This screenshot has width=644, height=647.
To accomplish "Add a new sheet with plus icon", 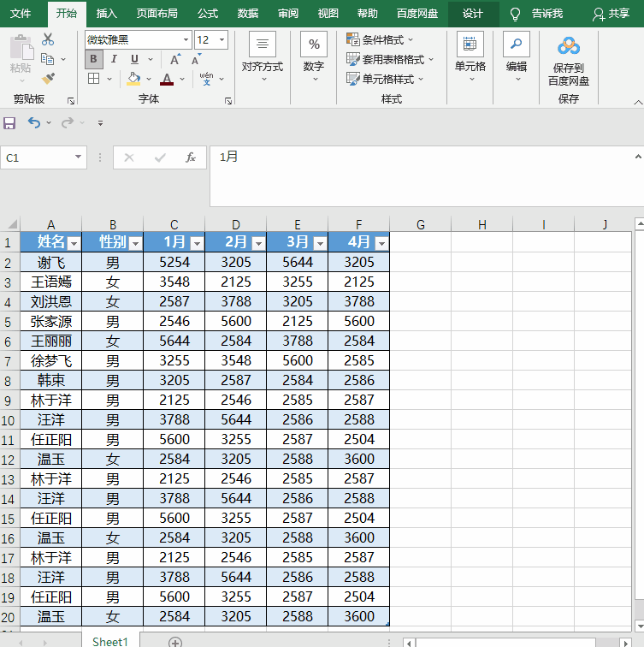I will 175,642.
